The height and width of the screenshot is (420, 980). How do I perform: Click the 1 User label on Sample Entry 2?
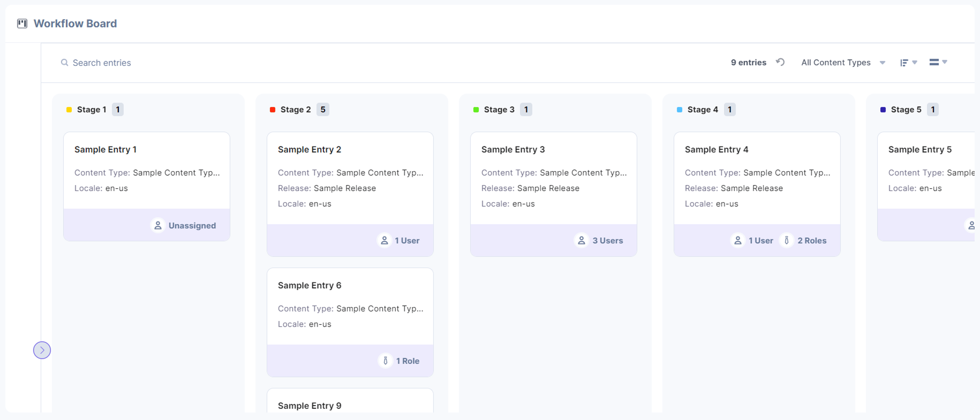click(x=407, y=240)
